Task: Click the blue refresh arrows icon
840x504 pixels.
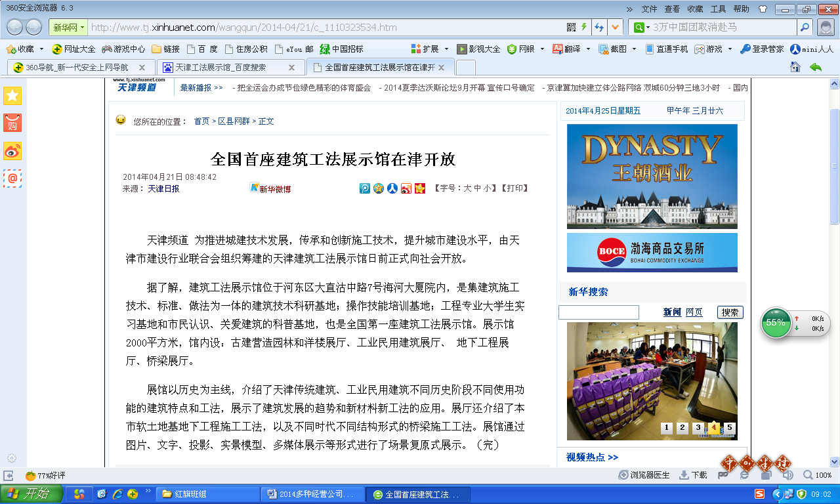Action: point(598,27)
